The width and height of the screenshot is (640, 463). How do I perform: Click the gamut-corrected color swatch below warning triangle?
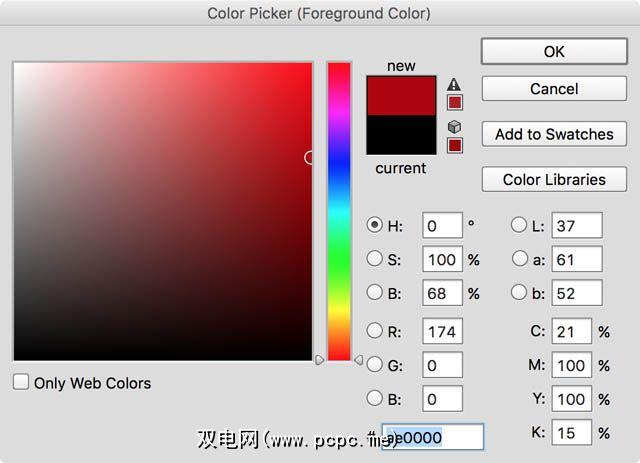[454, 102]
